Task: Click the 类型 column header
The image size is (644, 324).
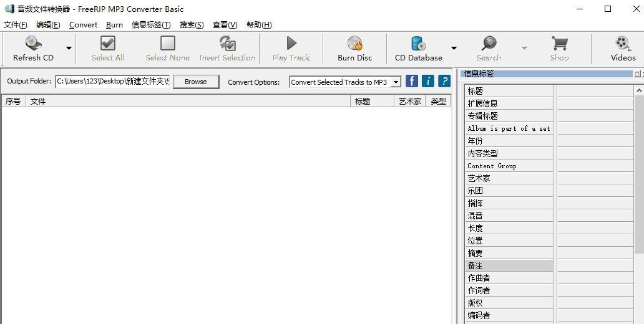Action: (x=438, y=102)
